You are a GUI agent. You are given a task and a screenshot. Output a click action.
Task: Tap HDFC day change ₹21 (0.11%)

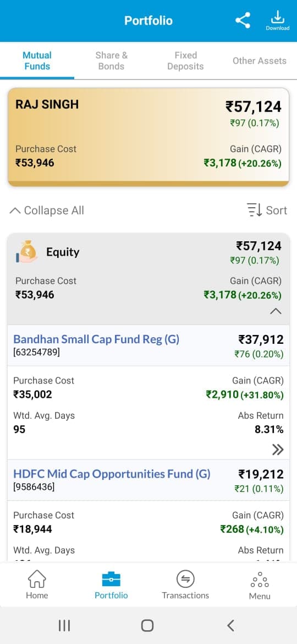click(x=259, y=489)
